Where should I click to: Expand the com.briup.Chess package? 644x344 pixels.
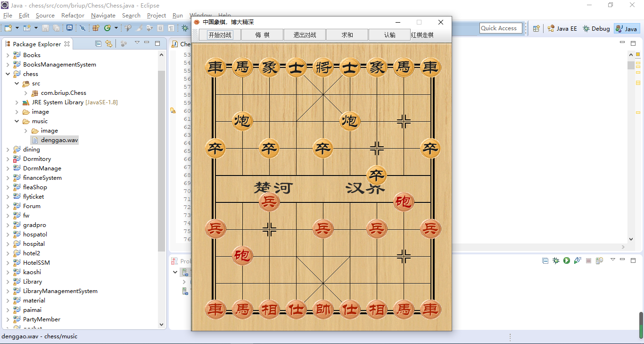(x=25, y=93)
